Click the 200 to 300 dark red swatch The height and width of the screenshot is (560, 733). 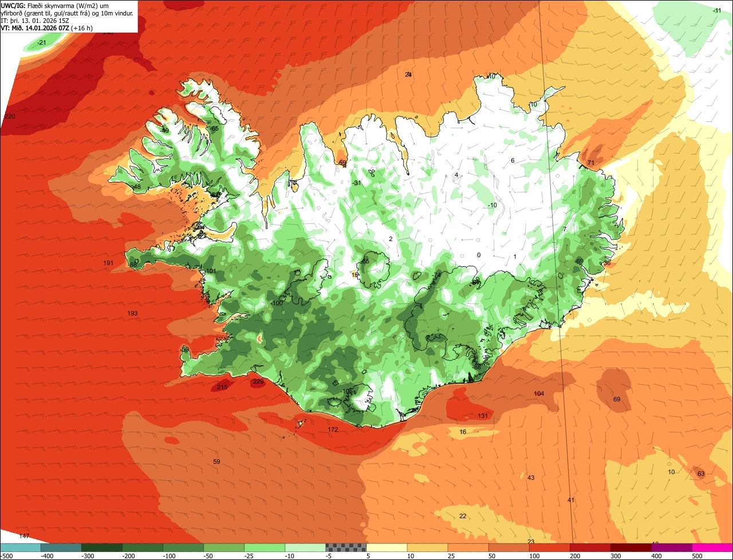click(x=590, y=547)
